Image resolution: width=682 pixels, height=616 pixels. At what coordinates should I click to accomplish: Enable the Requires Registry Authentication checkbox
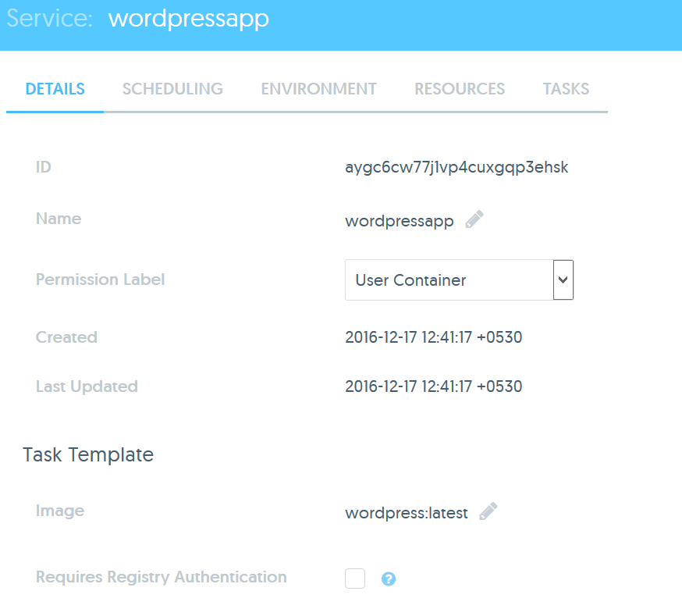tap(355, 579)
